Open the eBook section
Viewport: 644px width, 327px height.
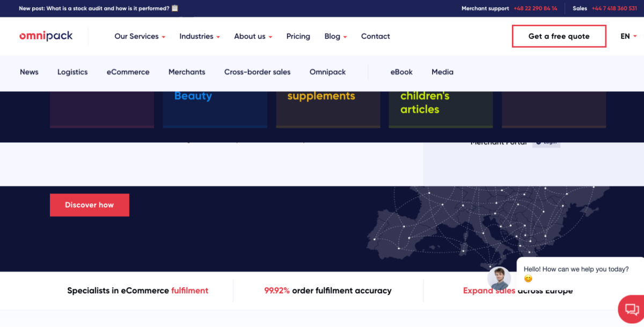point(401,72)
